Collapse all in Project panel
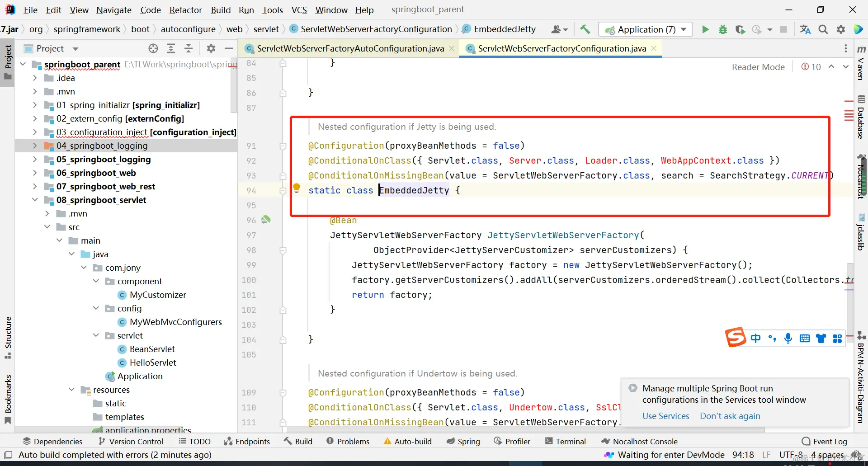This screenshot has width=868, height=466. [189, 48]
